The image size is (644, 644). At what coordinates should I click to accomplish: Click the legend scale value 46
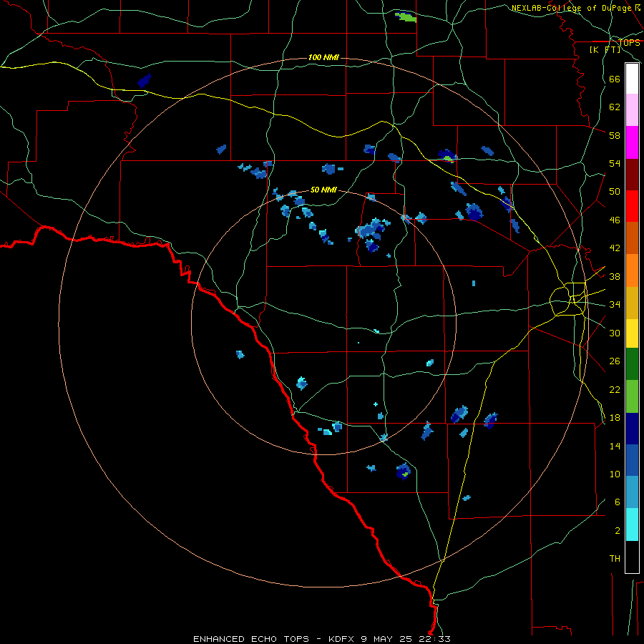click(615, 220)
